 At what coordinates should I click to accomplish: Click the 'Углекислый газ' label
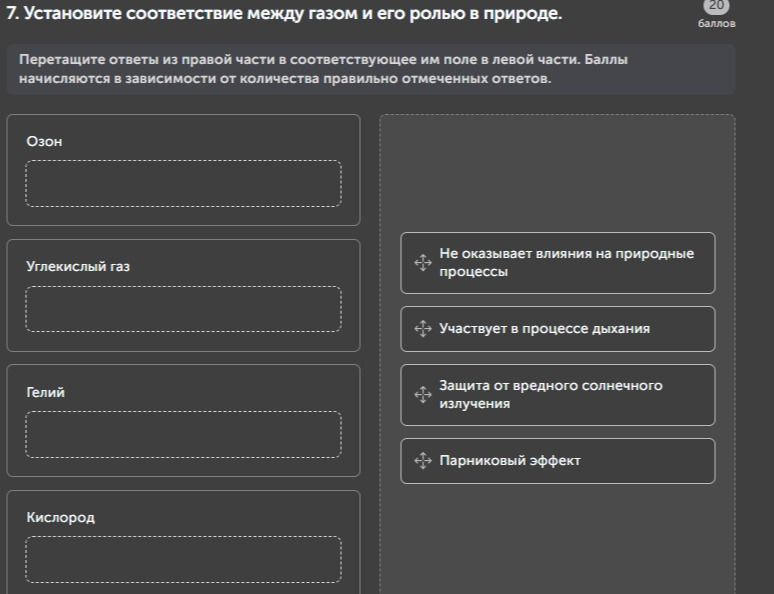click(x=78, y=267)
